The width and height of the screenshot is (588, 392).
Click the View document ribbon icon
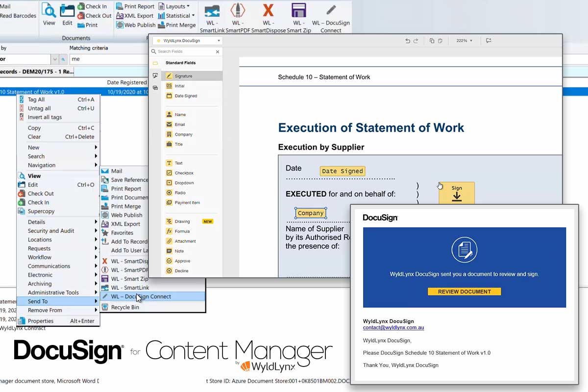coord(49,14)
